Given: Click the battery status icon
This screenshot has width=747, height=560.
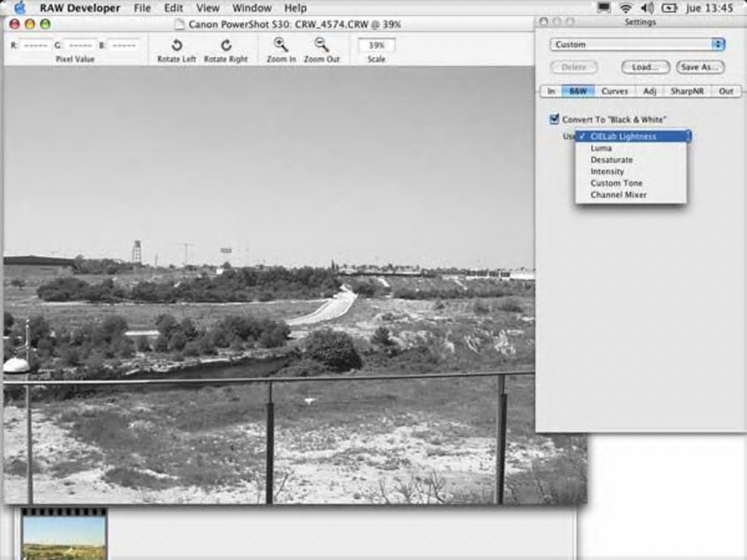Looking at the screenshot, I should [669, 7].
